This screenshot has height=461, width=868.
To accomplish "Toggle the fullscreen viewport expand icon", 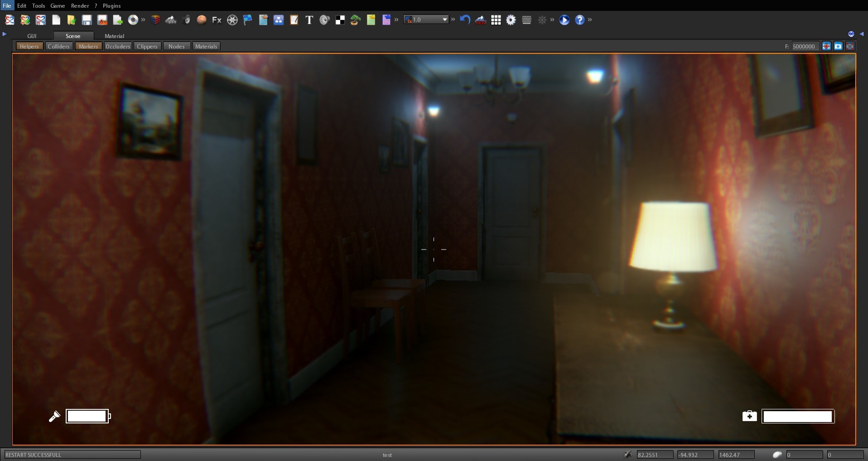I will coord(850,46).
